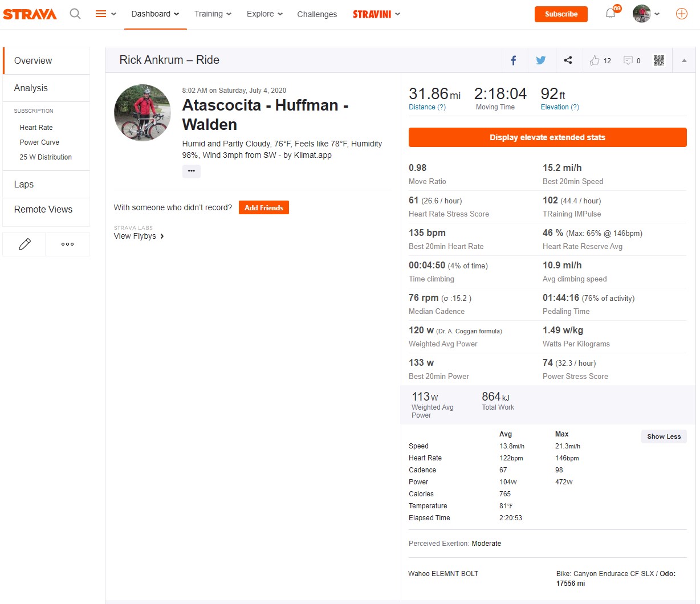
Task: Click the 133 w Best 20min Power
Action: pos(421,363)
